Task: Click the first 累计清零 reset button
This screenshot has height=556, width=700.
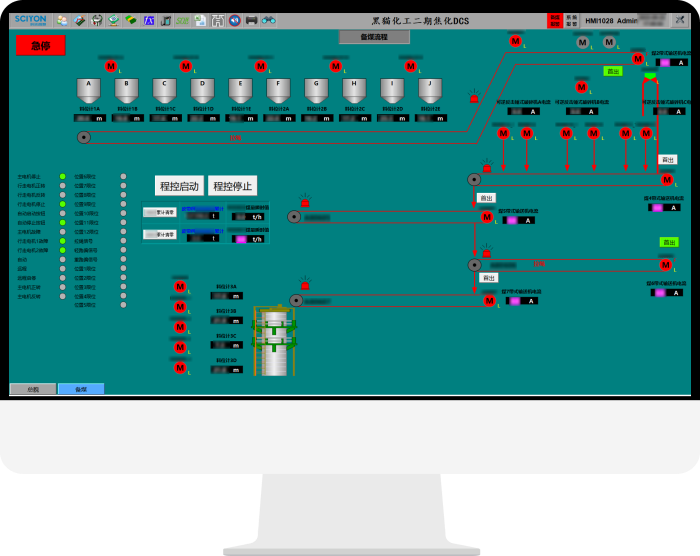Action: click(x=159, y=212)
